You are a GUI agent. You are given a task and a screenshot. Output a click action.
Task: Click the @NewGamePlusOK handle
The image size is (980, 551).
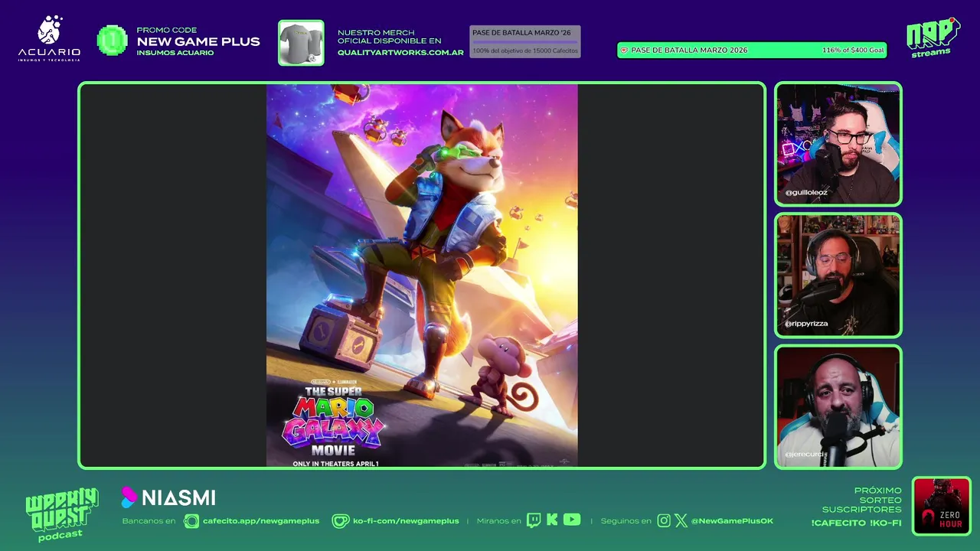(732, 521)
